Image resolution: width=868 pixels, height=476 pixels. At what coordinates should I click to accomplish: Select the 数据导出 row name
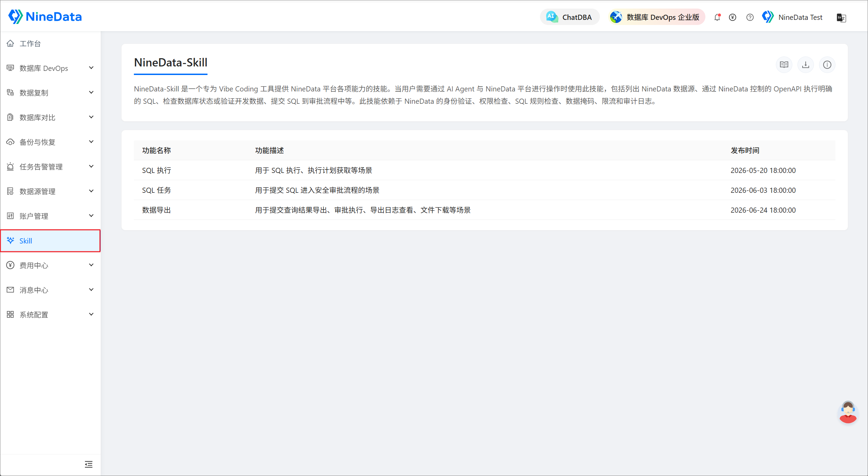click(156, 210)
